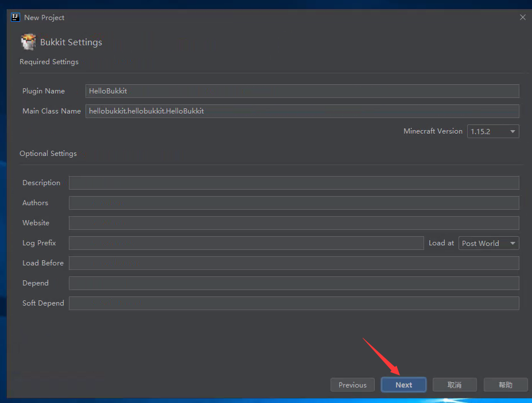This screenshot has height=403, width=532.
Task: Click the Bukkit Settings header icon
Action: (x=28, y=42)
